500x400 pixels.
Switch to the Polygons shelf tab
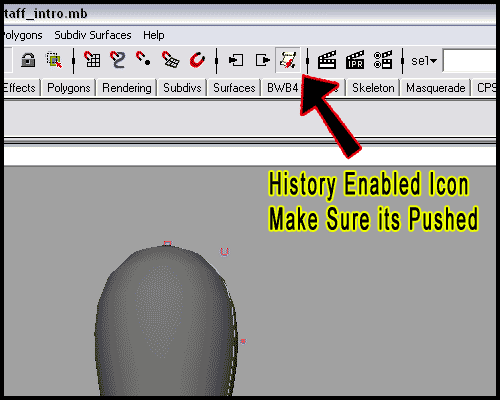point(69,88)
